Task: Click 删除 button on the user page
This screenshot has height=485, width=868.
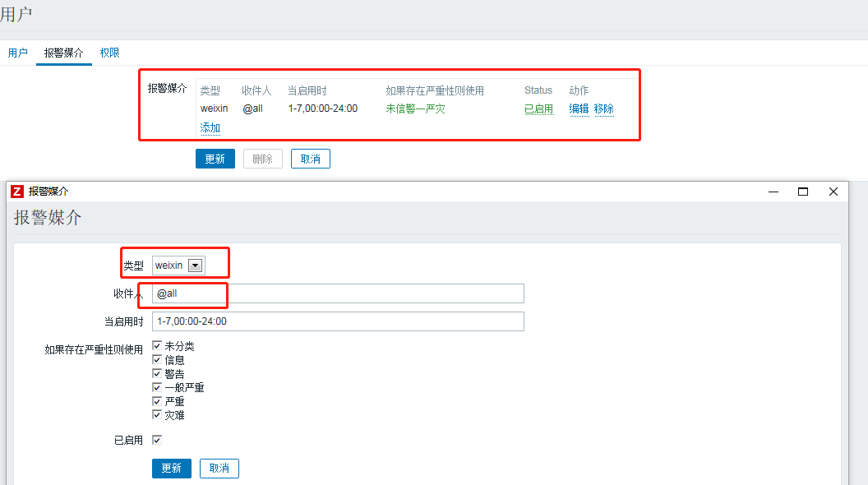Action: click(263, 159)
